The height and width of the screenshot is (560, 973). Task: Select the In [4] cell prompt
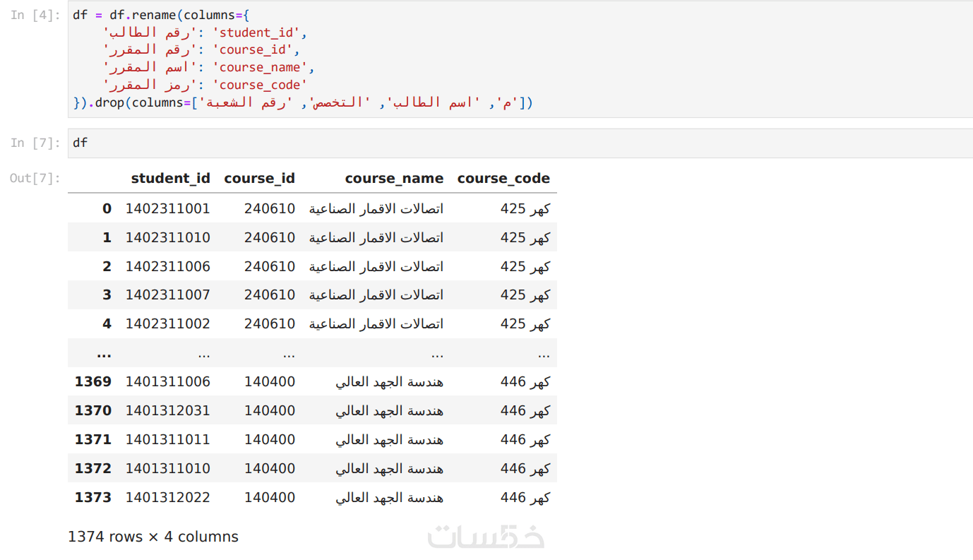(36, 16)
